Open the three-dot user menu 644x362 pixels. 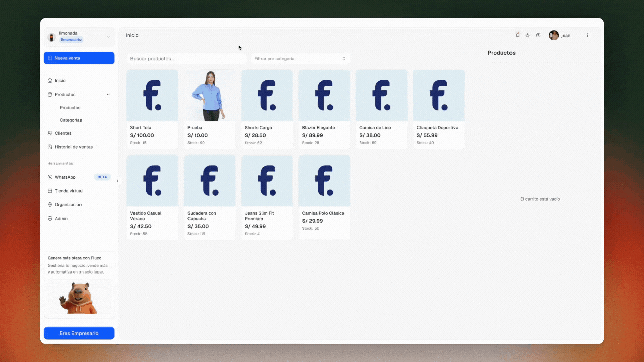point(588,35)
